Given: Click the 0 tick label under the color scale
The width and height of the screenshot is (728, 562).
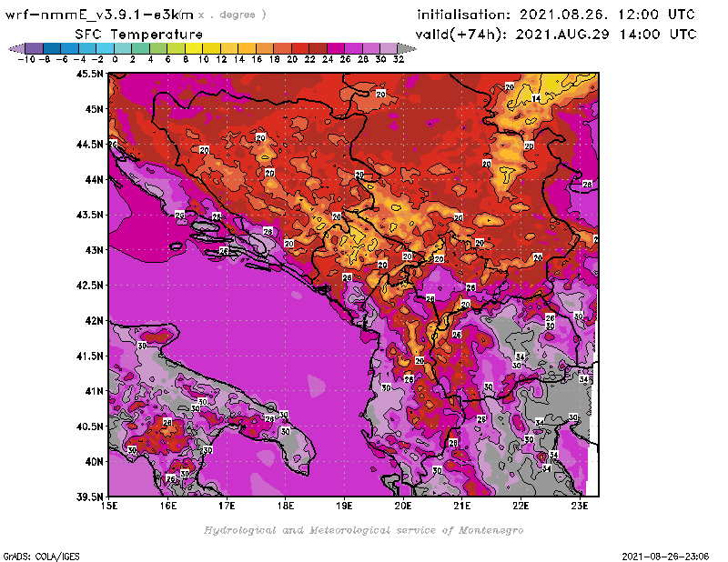Looking at the screenshot, I should [x=115, y=59].
